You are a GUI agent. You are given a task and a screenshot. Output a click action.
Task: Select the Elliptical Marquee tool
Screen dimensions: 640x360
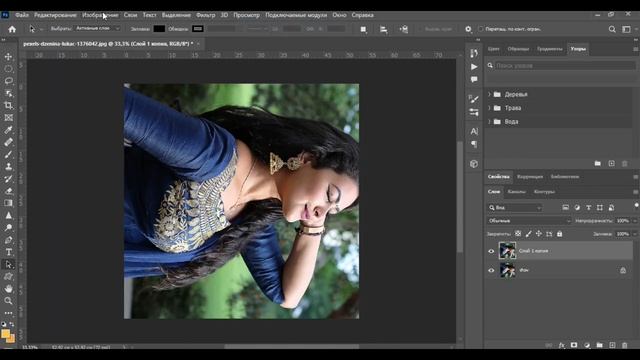coord(8,69)
